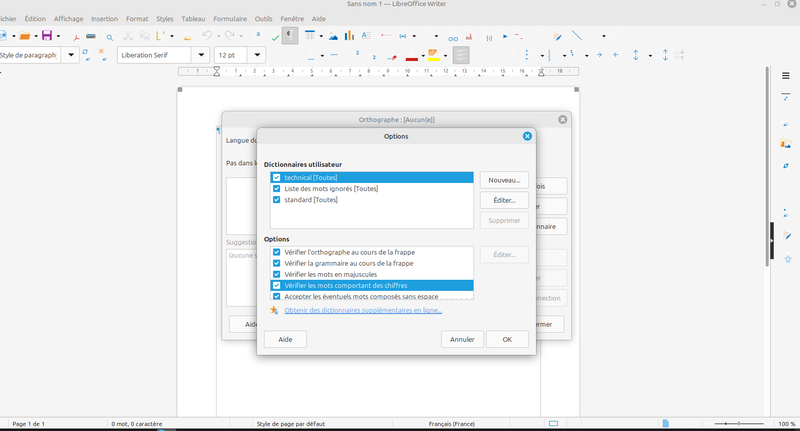The height and width of the screenshot is (431, 800).
Task: Click the yellow highlighting color swatch
Action: 432,56
